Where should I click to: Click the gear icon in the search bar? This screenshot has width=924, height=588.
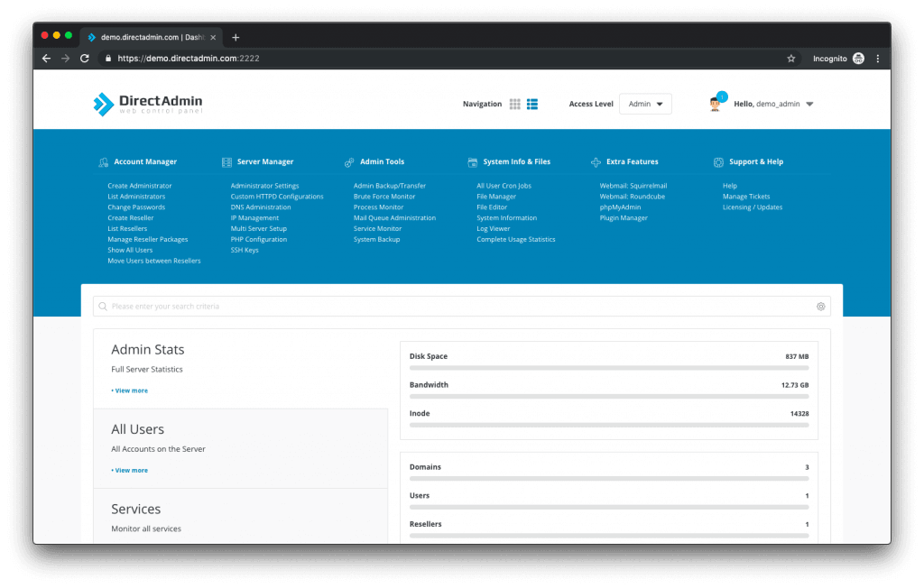pyautogui.click(x=820, y=306)
